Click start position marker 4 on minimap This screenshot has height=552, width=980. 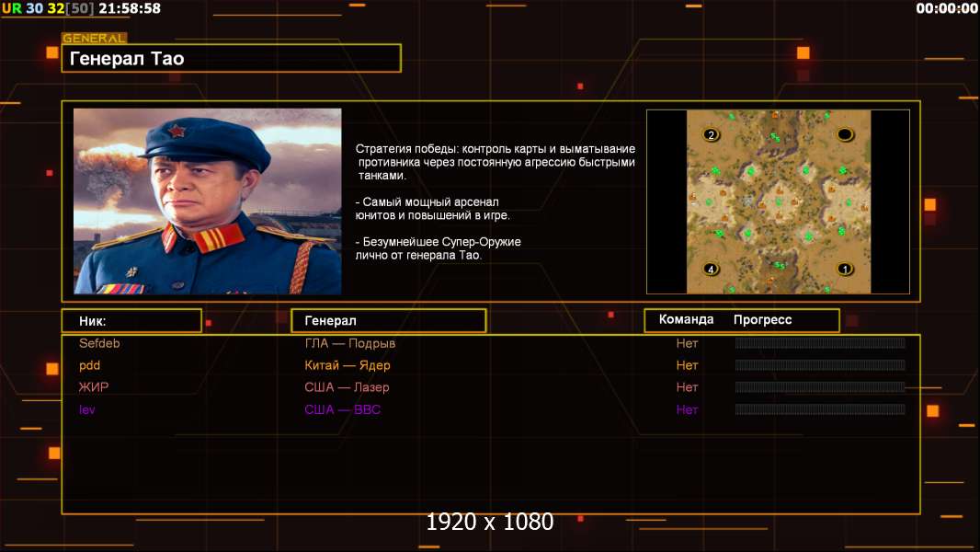[x=711, y=270]
